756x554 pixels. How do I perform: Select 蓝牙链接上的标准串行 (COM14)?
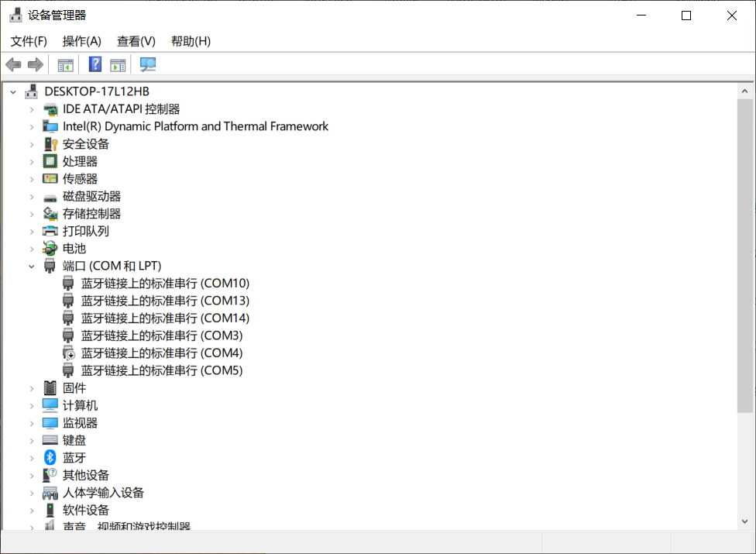[165, 318]
